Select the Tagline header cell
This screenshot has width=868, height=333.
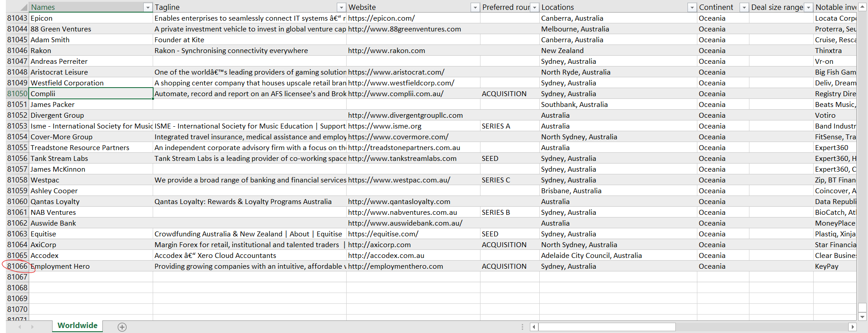click(x=245, y=7)
